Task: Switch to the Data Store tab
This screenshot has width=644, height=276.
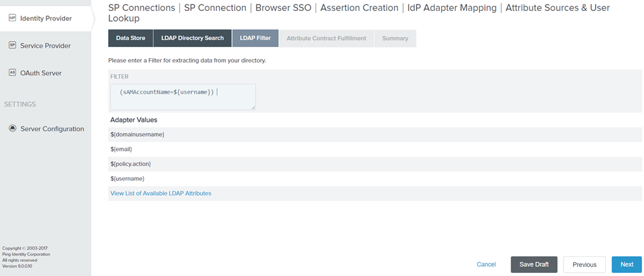Action: click(131, 39)
